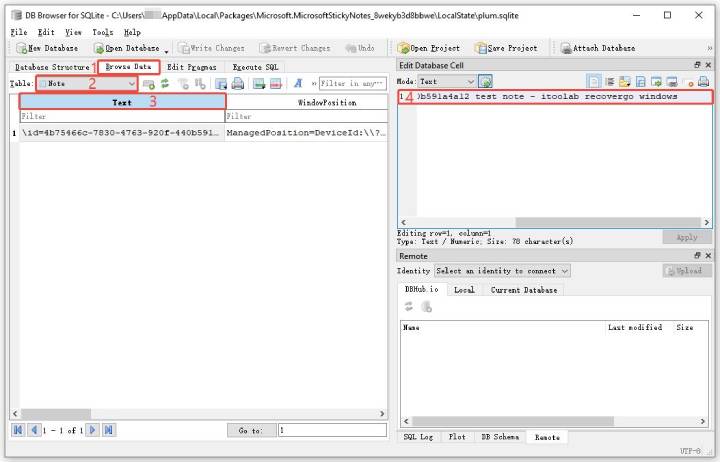
Task: Click the horizontal scrollbar under the data table
Action: click(198, 414)
